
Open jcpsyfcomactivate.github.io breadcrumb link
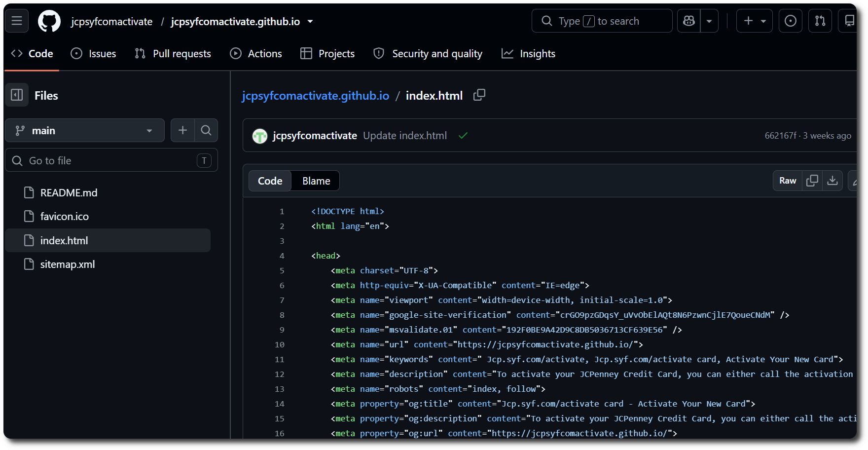(316, 96)
